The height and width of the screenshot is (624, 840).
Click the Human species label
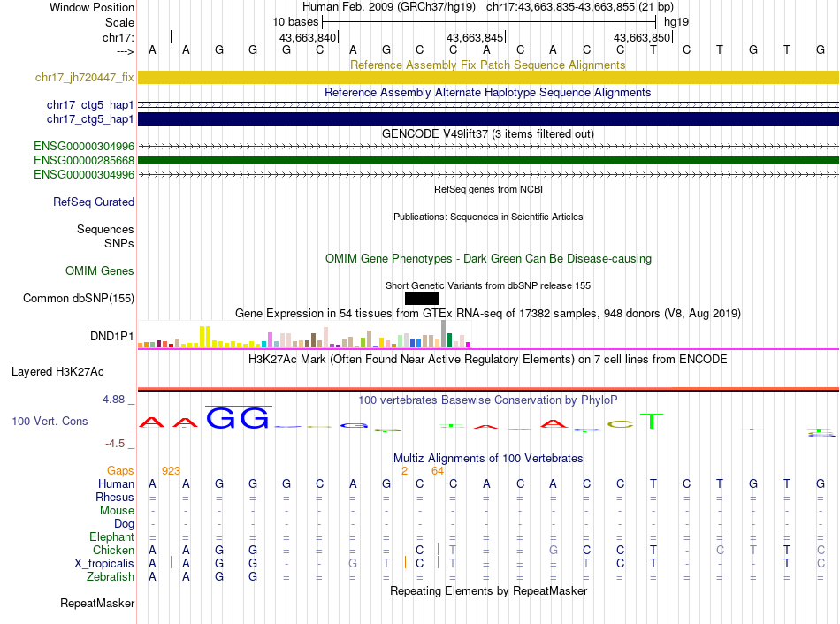tap(116, 483)
